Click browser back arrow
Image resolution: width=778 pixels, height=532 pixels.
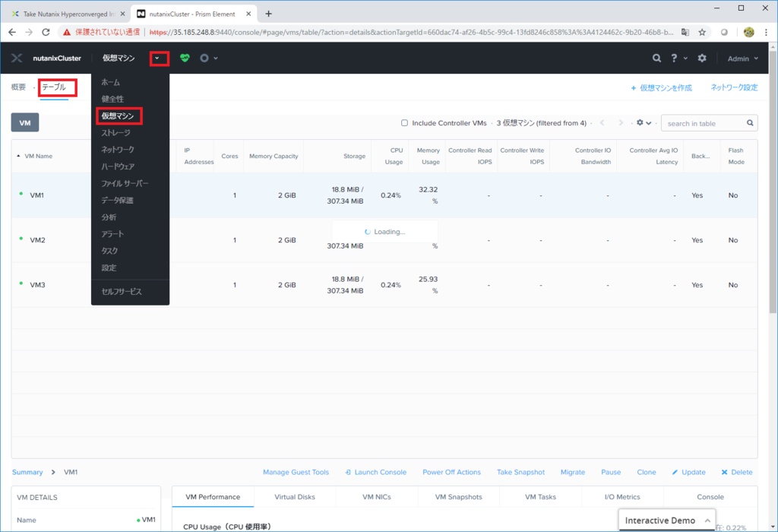[x=12, y=32]
